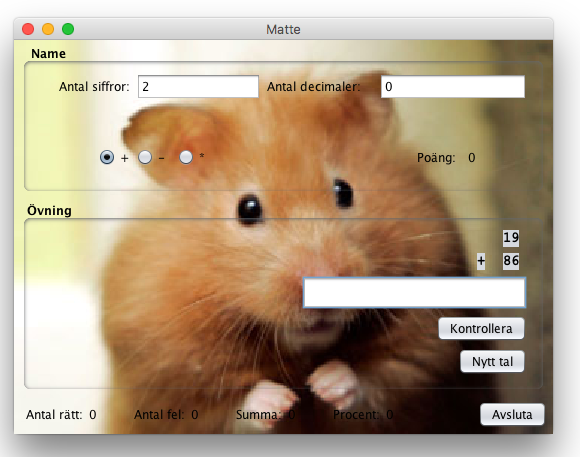Image resolution: width=580 pixels, height=457 pixels.
Task: Click the Antal siffror input field
Action: (198, 87)
